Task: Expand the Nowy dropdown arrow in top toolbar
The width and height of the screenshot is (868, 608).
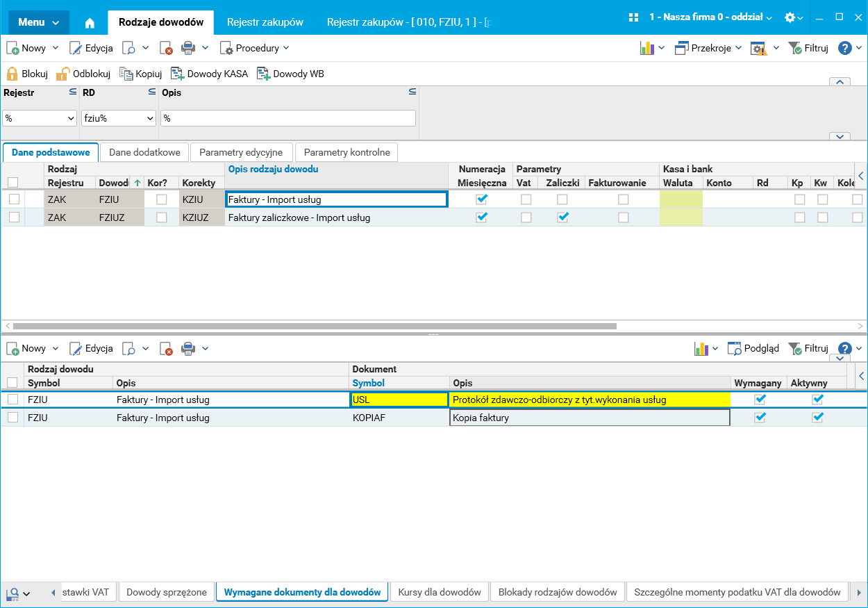Action: click(x=56, y=48)
